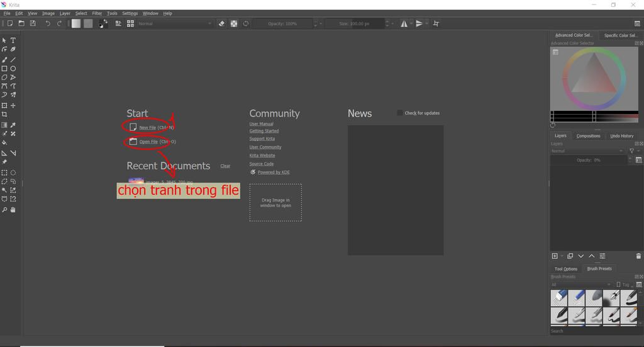Click the Layer properties icon
This screenshot has height=347, width=644.
pyautogui.click(x=602, y=256)
